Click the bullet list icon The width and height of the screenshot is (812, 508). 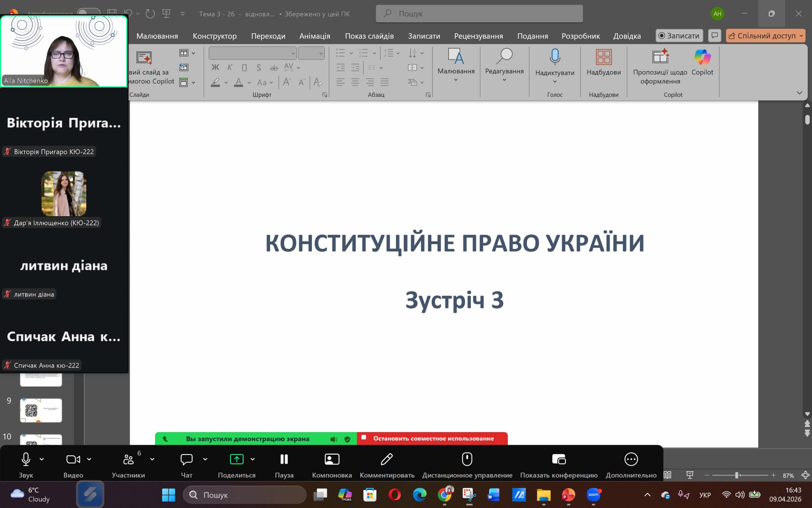tap(341, 53)
